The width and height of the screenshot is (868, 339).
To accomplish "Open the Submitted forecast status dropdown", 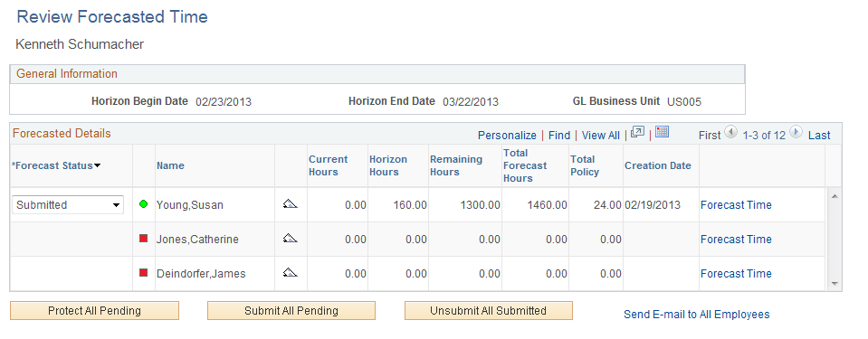I will [x=68, y=204].
